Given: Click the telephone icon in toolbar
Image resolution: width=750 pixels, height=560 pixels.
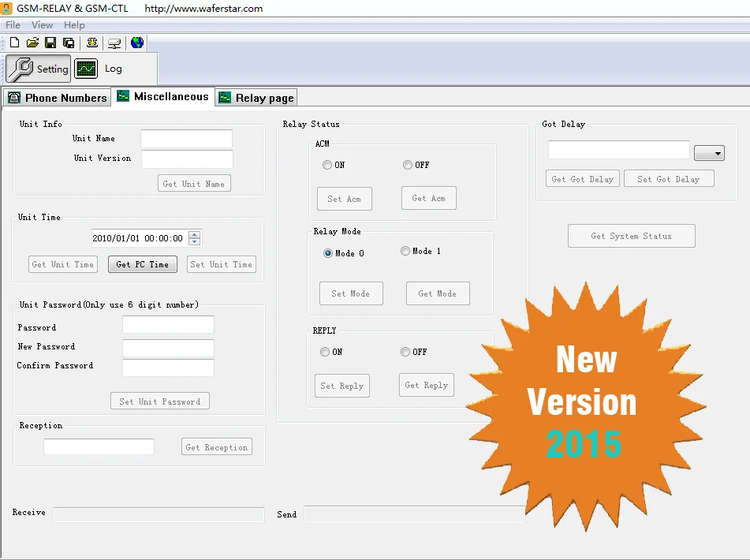Looking at the screenshot, I should click(92, 43).
